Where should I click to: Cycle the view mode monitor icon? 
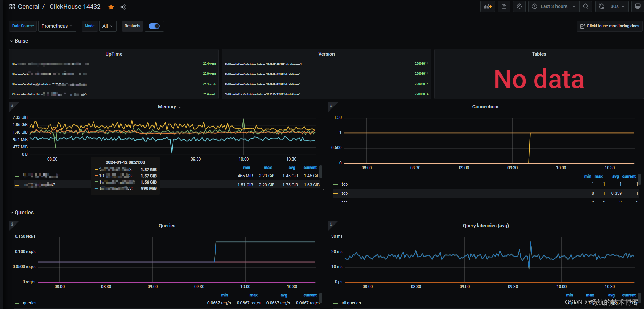tap(638, 6)
